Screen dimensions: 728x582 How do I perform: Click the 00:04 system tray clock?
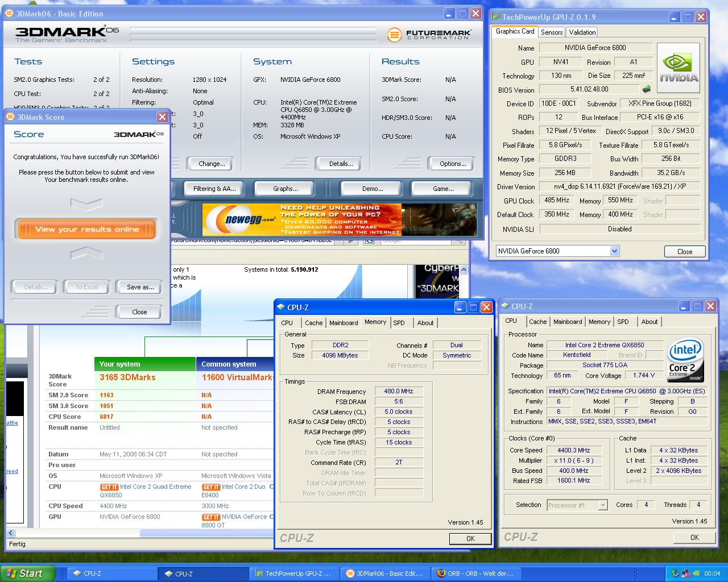(712, 573)
